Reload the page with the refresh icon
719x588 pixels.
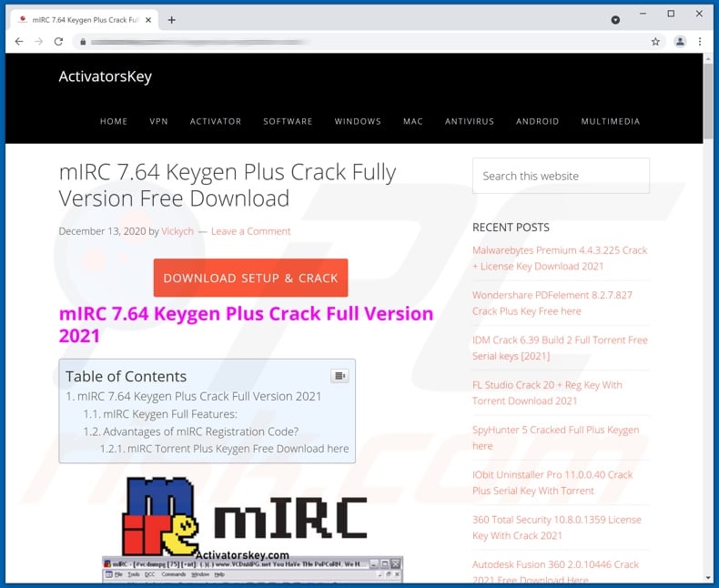point(58,42)
